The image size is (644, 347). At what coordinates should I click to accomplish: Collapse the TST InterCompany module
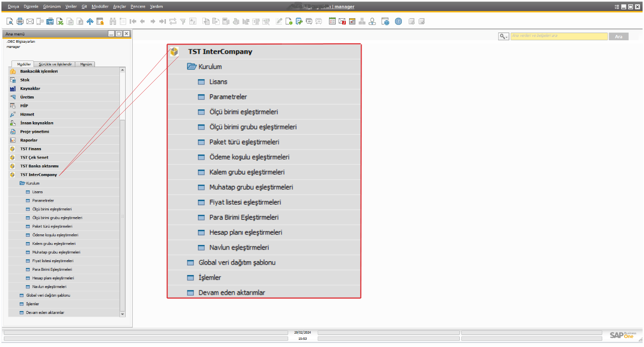point(38,175)
